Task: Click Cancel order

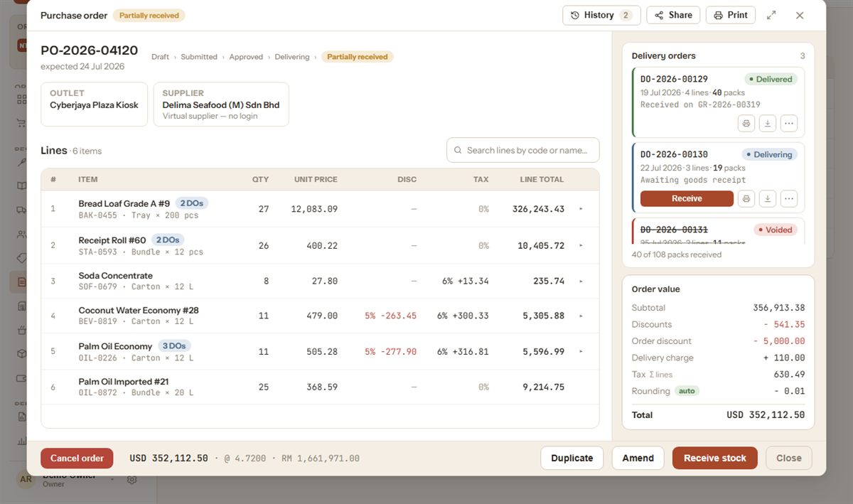Action: (77, 459)
